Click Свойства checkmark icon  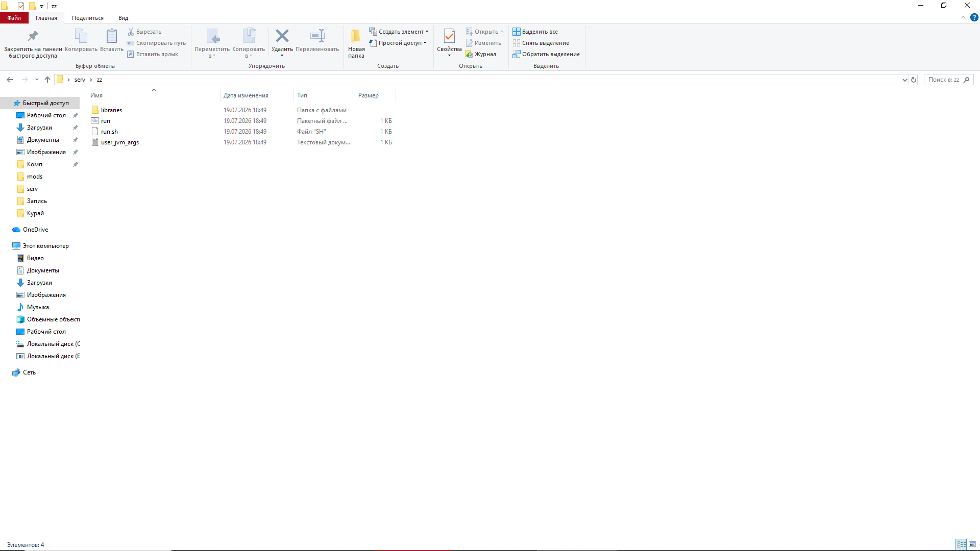tap(449, 36)
